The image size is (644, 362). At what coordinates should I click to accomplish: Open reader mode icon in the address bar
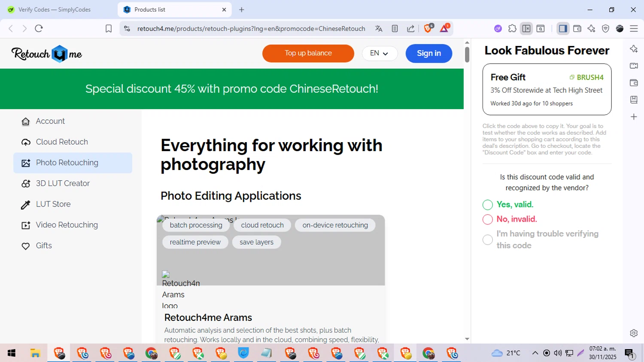click(395, 28)
